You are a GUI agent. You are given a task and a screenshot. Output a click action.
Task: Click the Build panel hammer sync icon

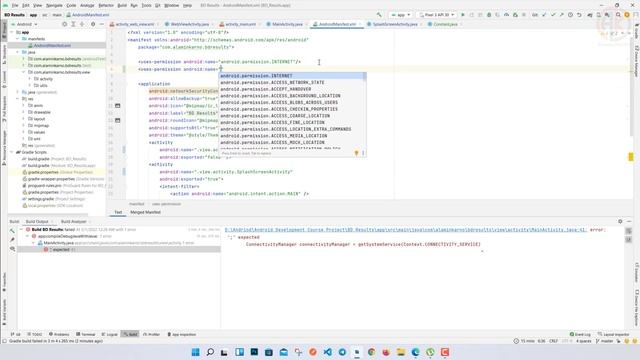click(12, 231)
